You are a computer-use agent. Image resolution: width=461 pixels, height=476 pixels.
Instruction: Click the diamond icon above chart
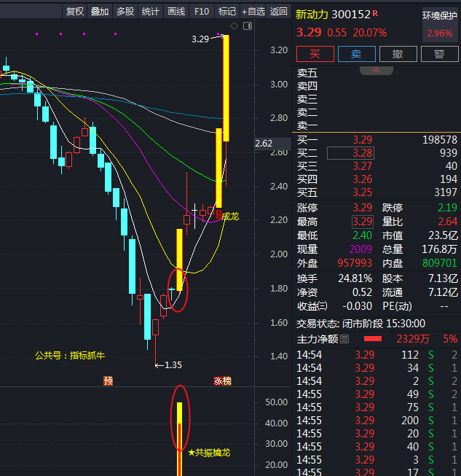pyautogui.click(x=234, y=26)
